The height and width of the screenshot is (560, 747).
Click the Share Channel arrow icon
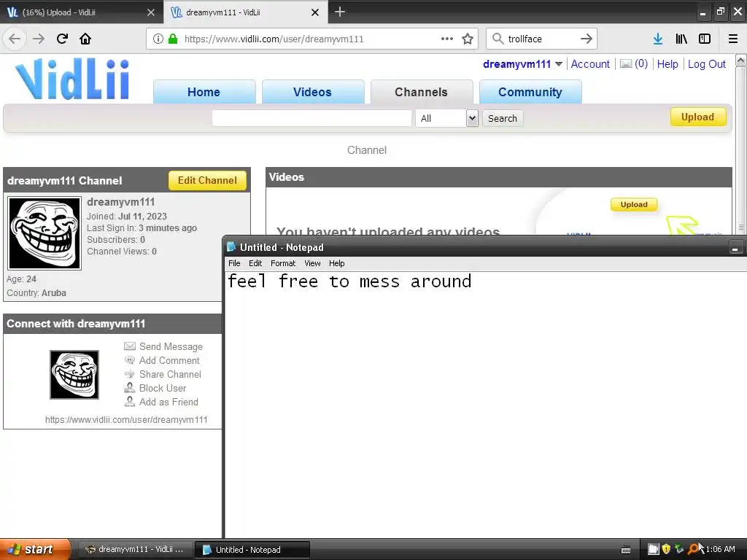130,374
